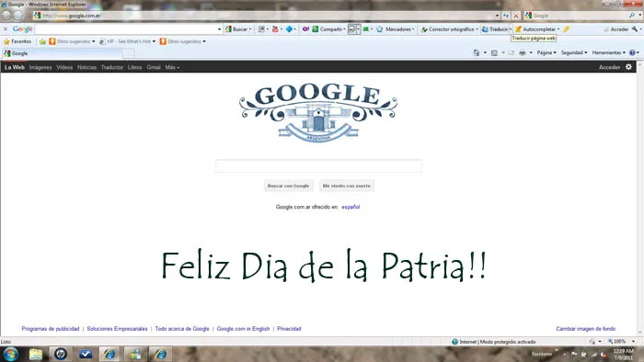
Task: Open a new blank tab
Action: coord(128,53)
